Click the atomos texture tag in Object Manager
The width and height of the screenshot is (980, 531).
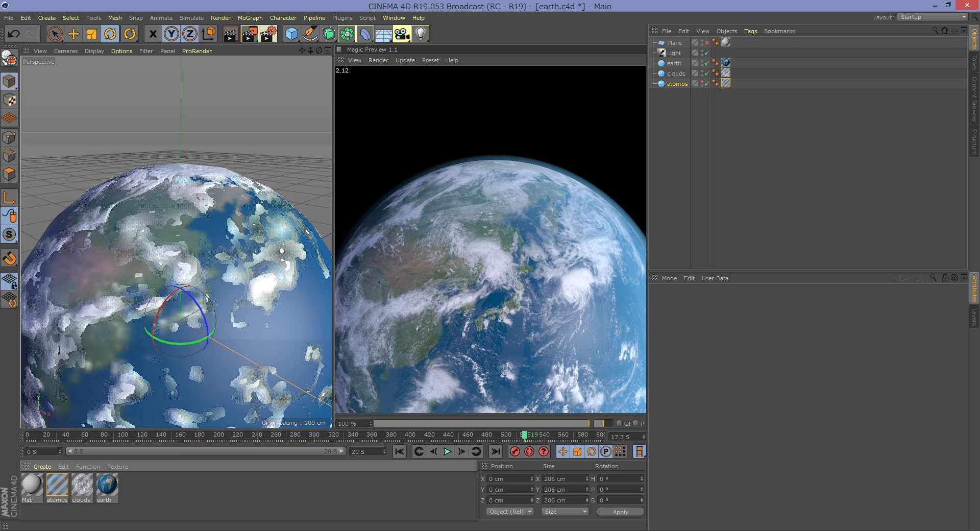(x=726, y=83)
